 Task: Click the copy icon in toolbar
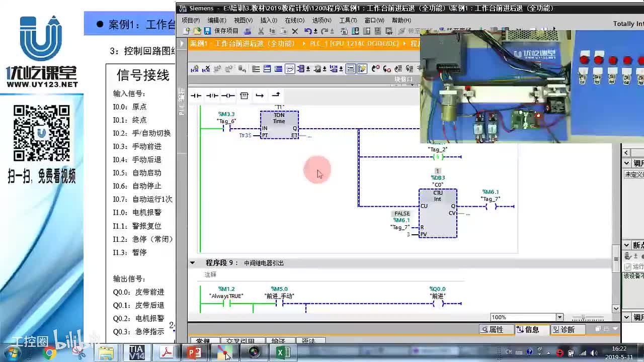coord(272,31)
